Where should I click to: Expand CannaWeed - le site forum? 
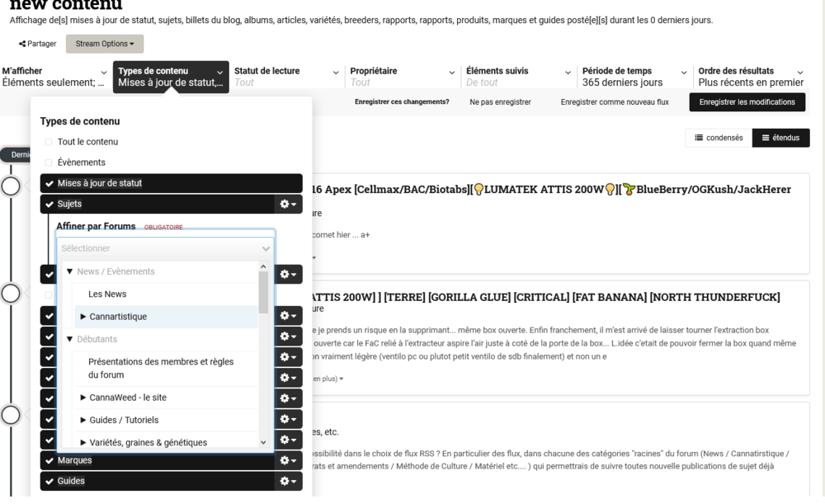[83, 398]
